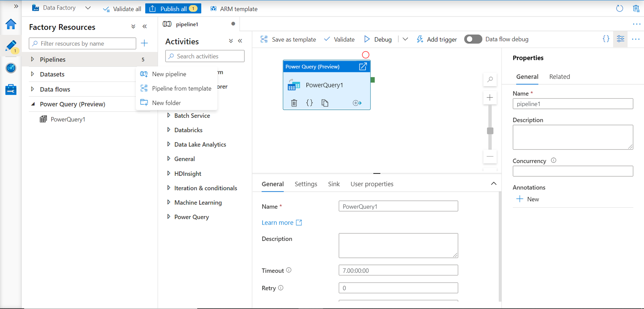The height and width of the screenshot is (309, 644).
Task: Open the Learn more link
Action: coord(278,223)
